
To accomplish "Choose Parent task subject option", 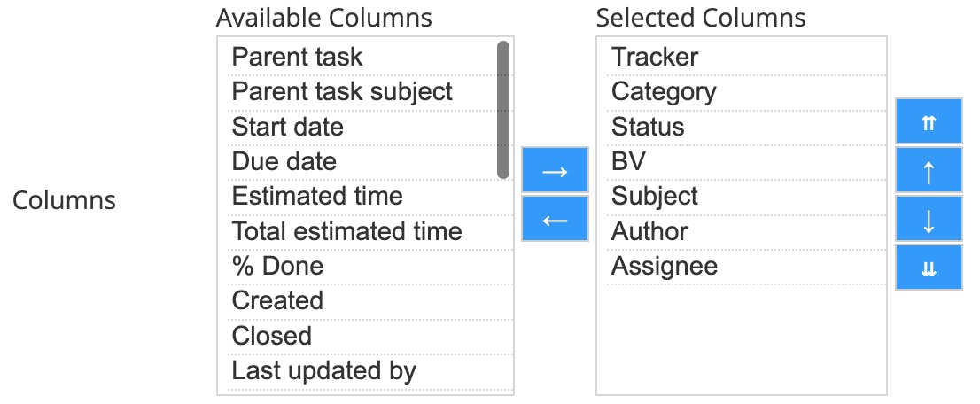I will click(x=342, y=92).
